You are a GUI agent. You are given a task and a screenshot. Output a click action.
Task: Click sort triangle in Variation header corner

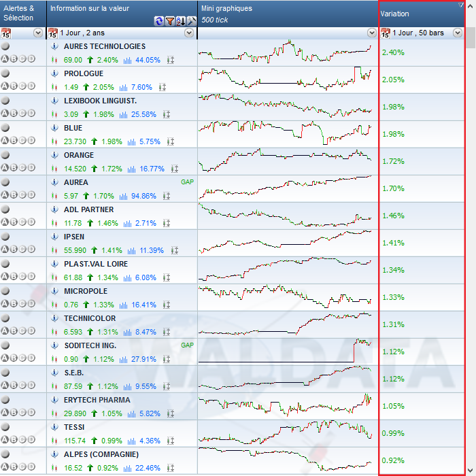point(461,5)
